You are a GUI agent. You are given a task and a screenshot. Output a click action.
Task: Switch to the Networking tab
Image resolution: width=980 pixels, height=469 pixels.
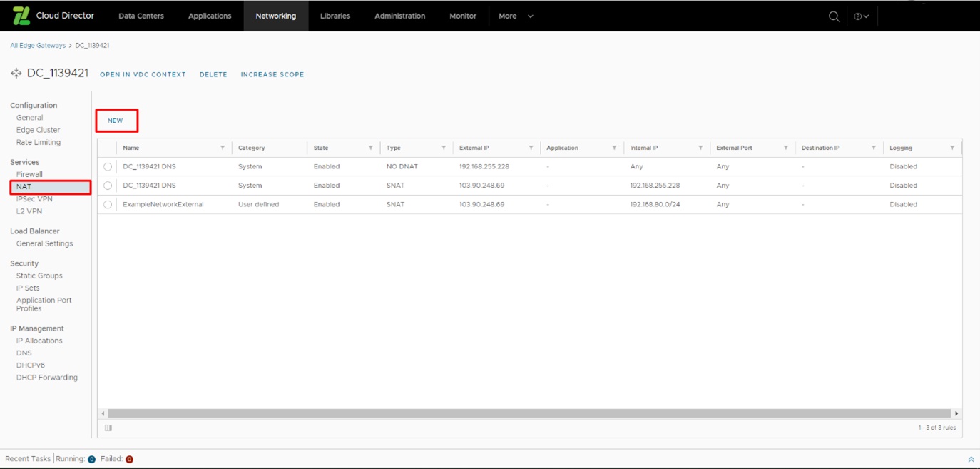[276, 16]
